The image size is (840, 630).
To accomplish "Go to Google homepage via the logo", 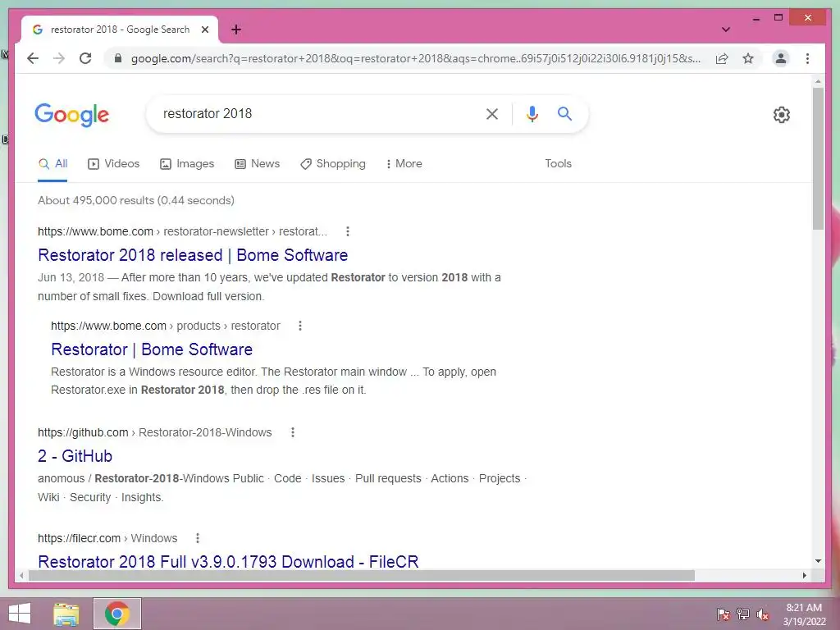I will tap(72, 115).
